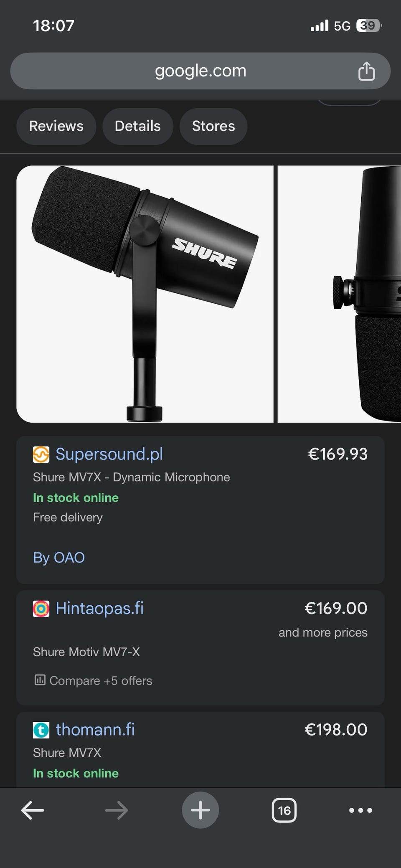
Task: Switch to the Reviews tab
Action: [x=56, y=126]
